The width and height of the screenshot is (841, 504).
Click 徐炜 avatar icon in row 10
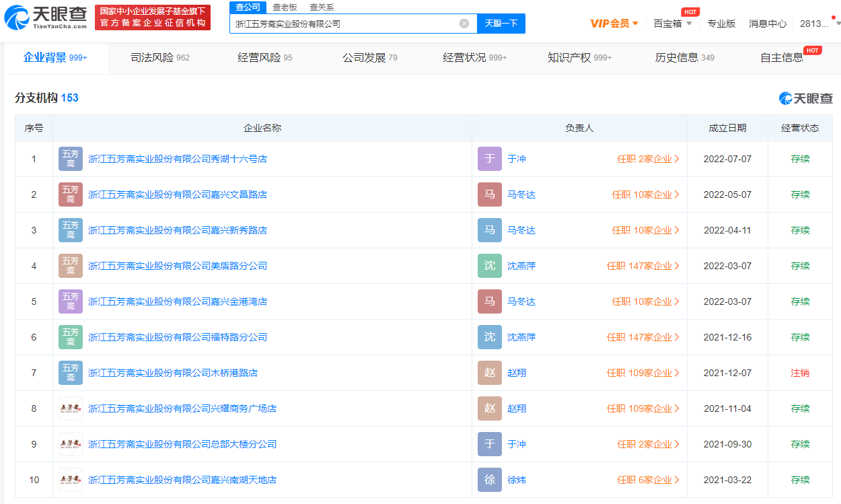point(489,480)
